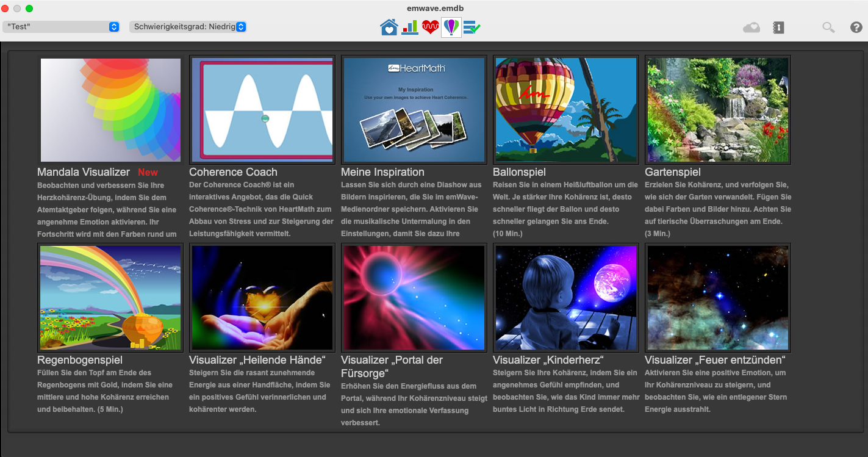The image size is (868, 457).
Task: Select the Visualizer „Kinderherz“ title
Action: [x=548, y=360]
